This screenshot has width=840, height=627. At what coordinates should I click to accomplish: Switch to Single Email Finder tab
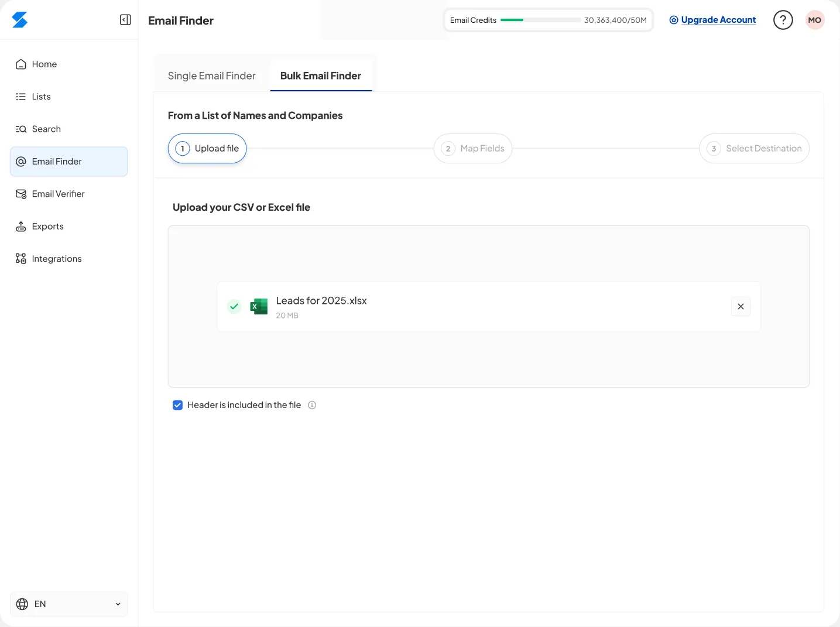pyautogui.click(x=211, y=76)
